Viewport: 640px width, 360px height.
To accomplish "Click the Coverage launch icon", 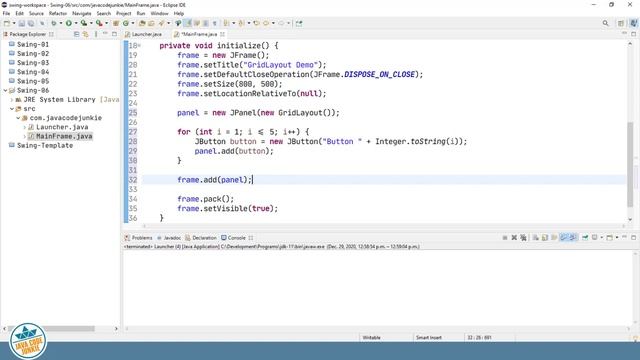I will [x=84, y=23].
